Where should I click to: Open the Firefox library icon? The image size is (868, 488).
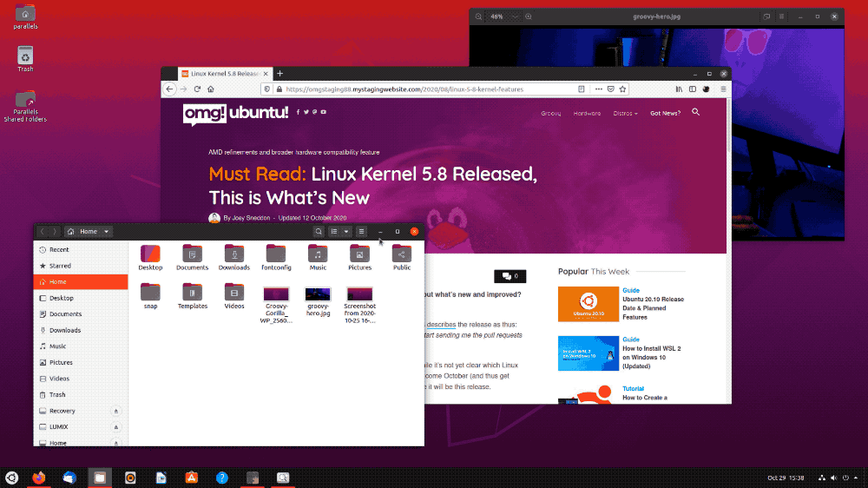pyautogui.click(x=679, y=89)
